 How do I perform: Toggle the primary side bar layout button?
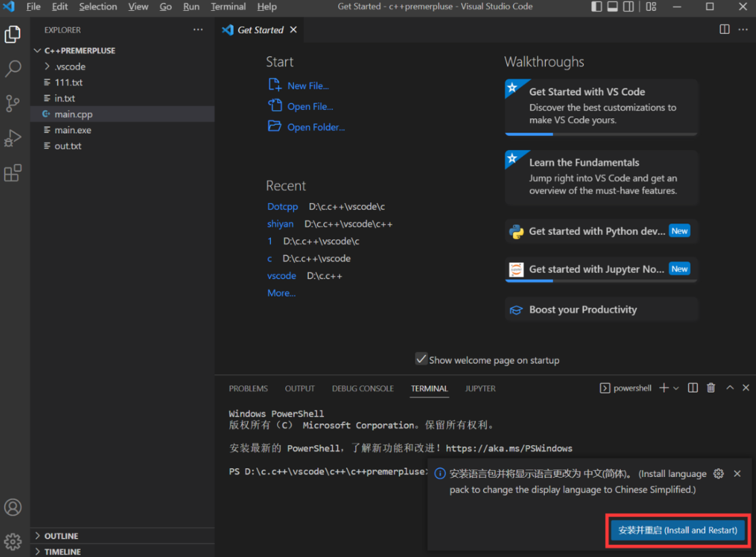[x=596, y=7]
